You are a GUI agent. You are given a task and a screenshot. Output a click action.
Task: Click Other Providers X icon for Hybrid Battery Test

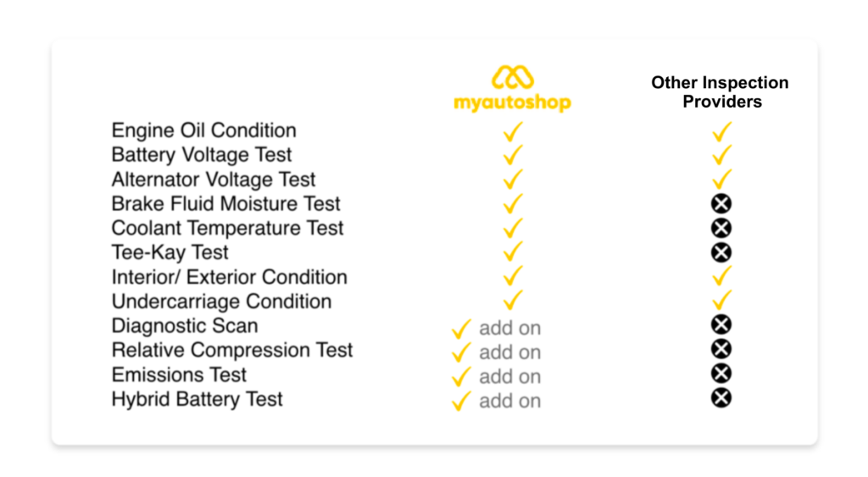pos(721,398)
